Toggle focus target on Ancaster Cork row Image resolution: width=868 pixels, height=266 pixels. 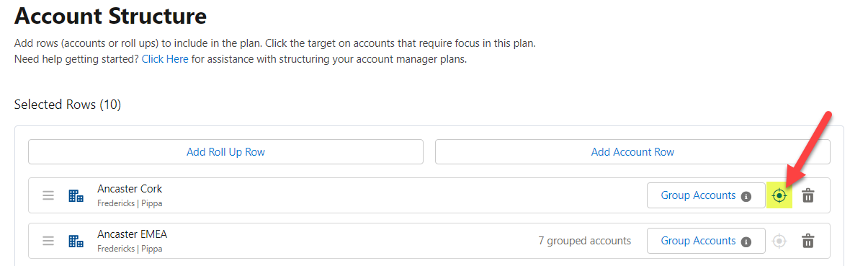point(779,195)
